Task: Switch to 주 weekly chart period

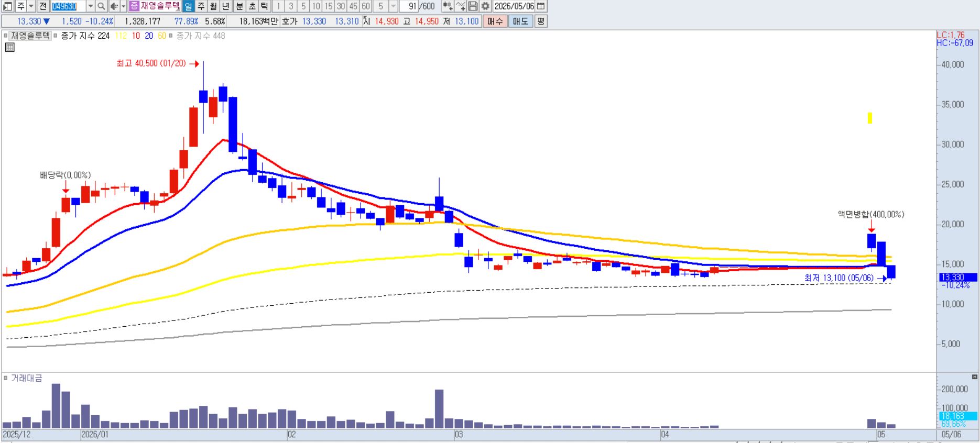Action: click(201, 6)
